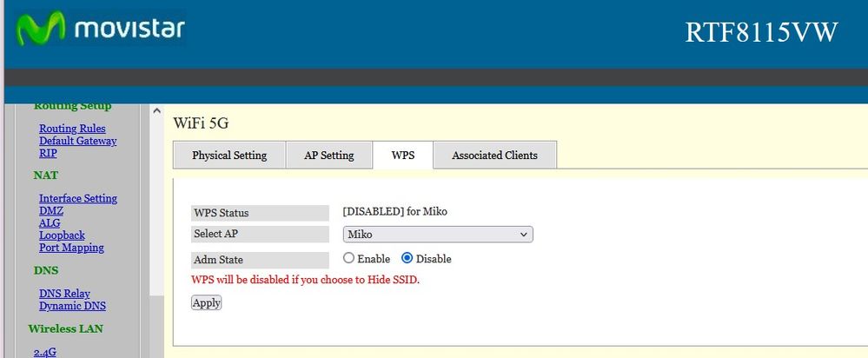Open the DNS Relay link
The image size is (868, 358).
point(64,294)
